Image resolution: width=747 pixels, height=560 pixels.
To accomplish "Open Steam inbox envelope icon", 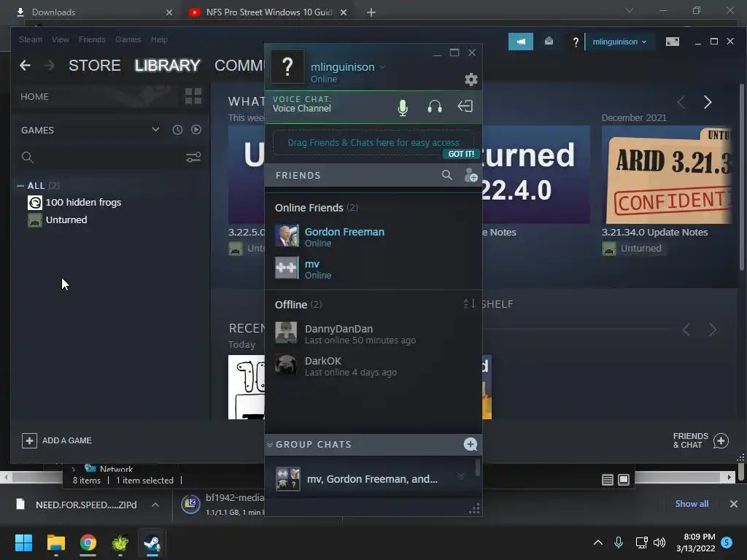I will click(549, 42).
